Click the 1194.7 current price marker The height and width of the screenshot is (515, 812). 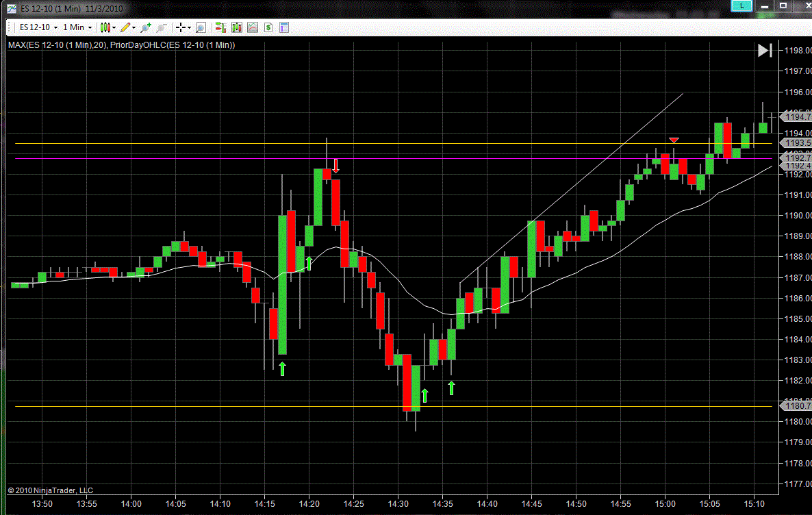[x=797, y=117]
